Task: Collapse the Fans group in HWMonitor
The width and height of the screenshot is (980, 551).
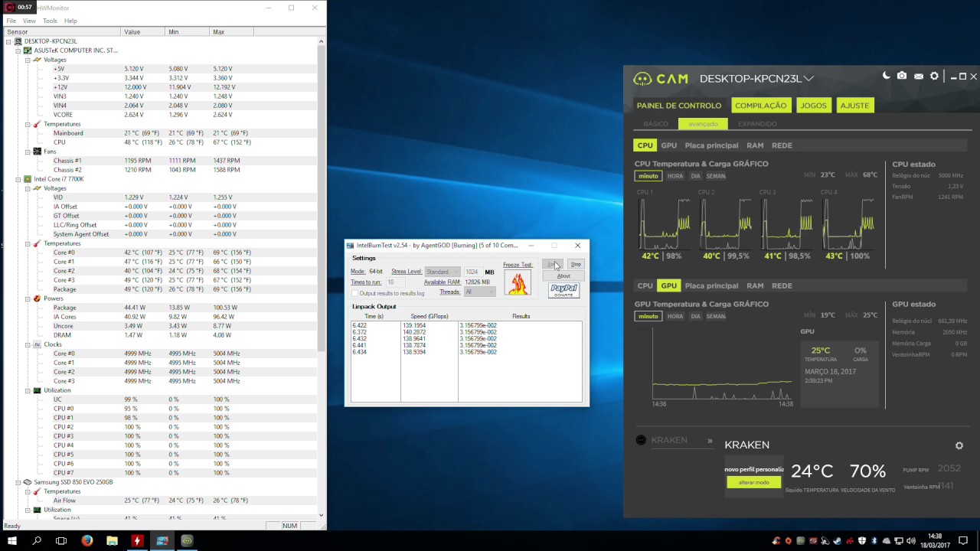Action: tap(28, 152)
